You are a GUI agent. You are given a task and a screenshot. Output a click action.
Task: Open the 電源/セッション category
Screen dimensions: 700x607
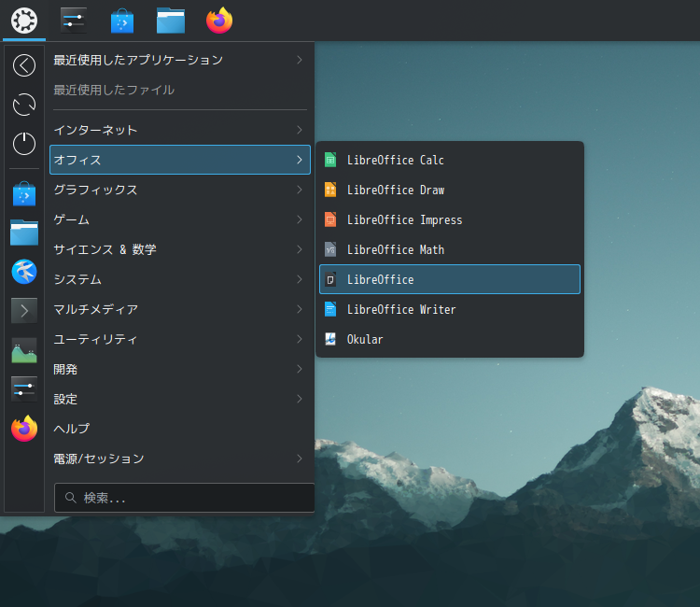pyautogui.click(x=180, y=459)
